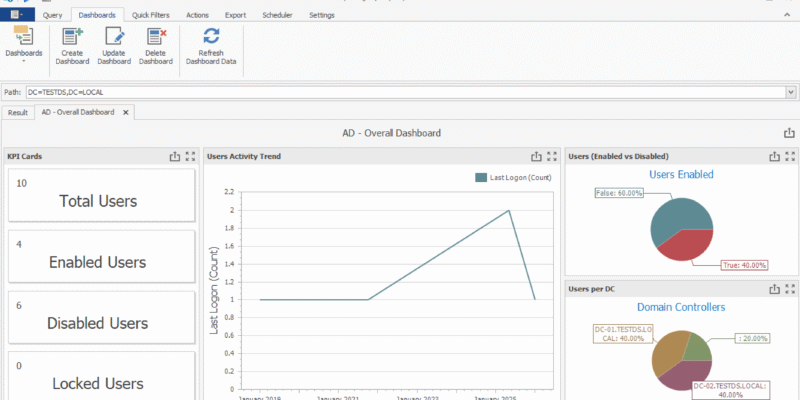This screenshot has height=400, width=800.
Task: Open the Dashboards dropdown icon
Action: coord(23,36)
